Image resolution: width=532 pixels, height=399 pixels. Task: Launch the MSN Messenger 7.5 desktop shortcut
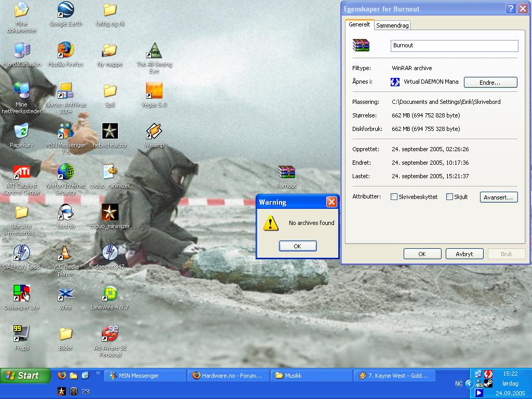tap(65, 138)
